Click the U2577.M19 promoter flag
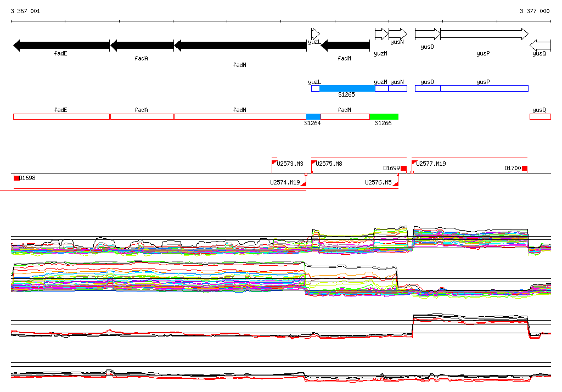562x392 pixels. 414,163
